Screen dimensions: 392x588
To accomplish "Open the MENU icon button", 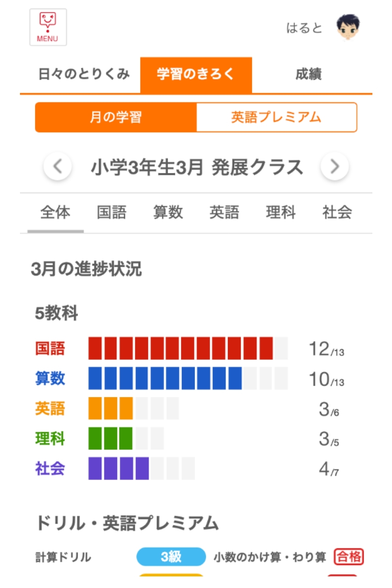I will [x=48, y=27].
